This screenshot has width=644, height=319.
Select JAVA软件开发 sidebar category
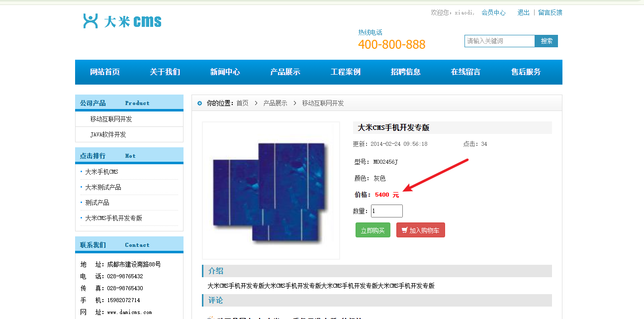[x=108, y=135]
